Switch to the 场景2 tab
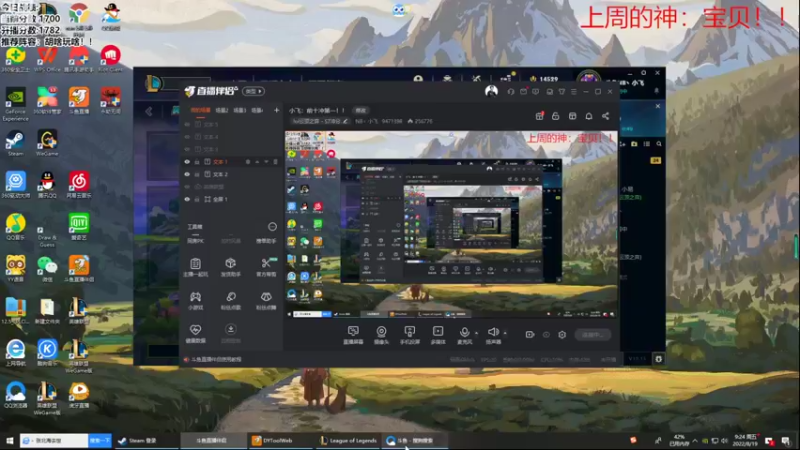This screenshot has height=450, width=800. click(221, 110)
